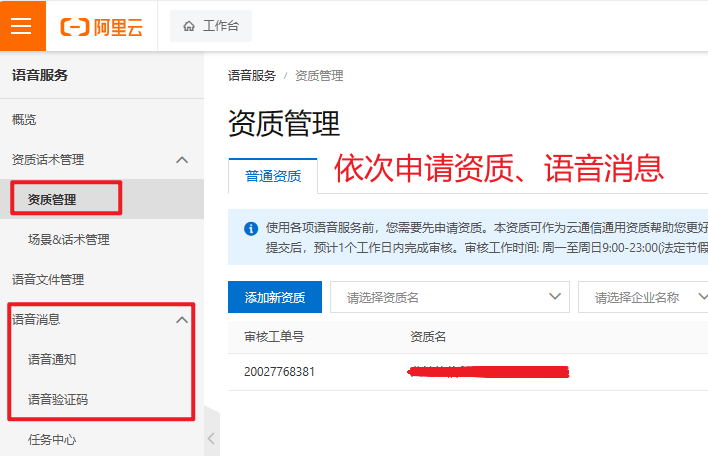The height and width of the screenshot is (456, 708).
Task: Collapse sidebar using the arrow handle
Action: (x=211, y=438)
